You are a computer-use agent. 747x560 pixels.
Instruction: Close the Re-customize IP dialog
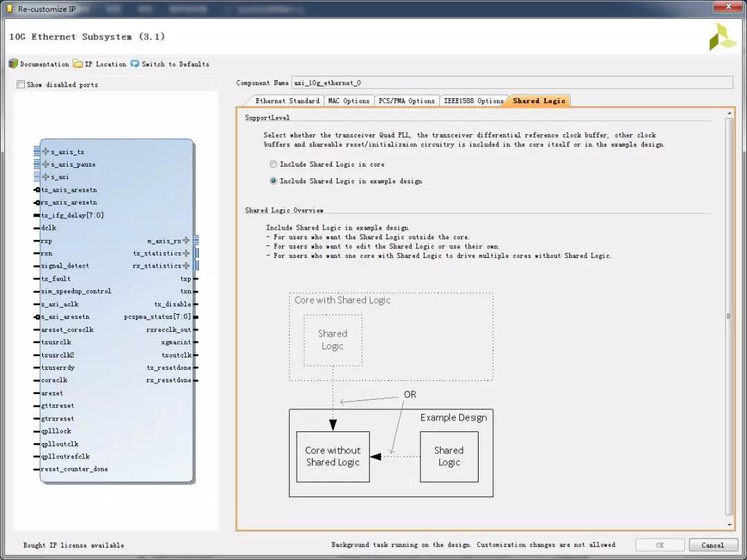coord(728,7)
